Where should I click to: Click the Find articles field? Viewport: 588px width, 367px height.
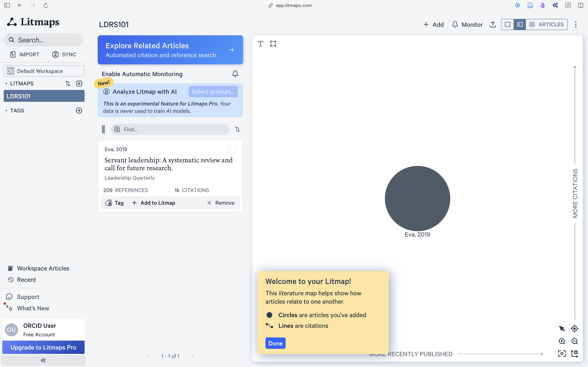[x=170, y=129]
